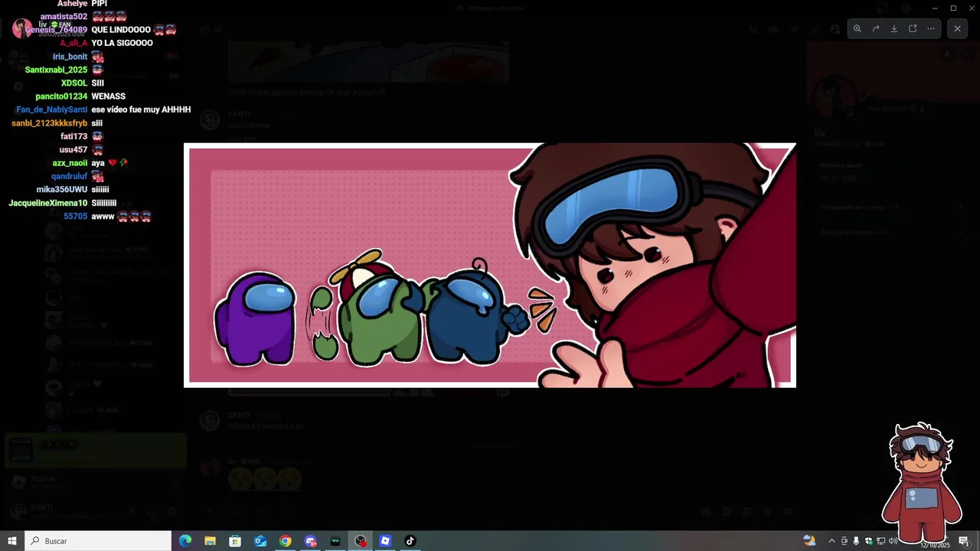The image size is (980, 551).
Task: Open more options ellipsis in viewer toolbar
Action: coord(931,28)
